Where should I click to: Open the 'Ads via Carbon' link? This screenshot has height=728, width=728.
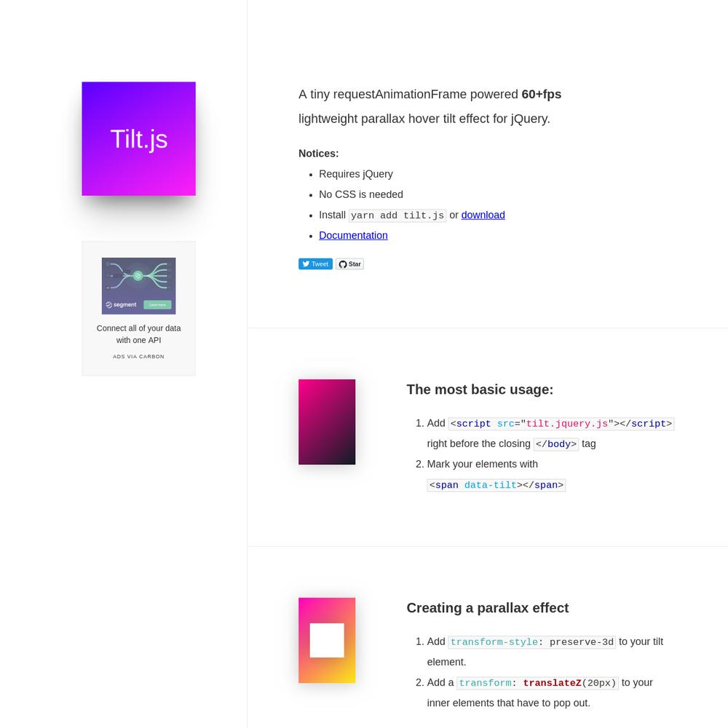pos(138,357)
